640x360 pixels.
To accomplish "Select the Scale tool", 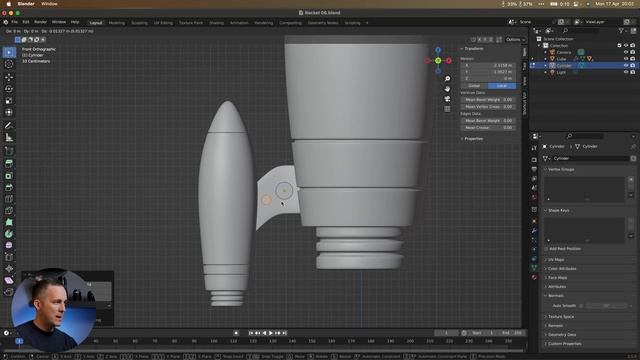I will [x=9, y=101].
